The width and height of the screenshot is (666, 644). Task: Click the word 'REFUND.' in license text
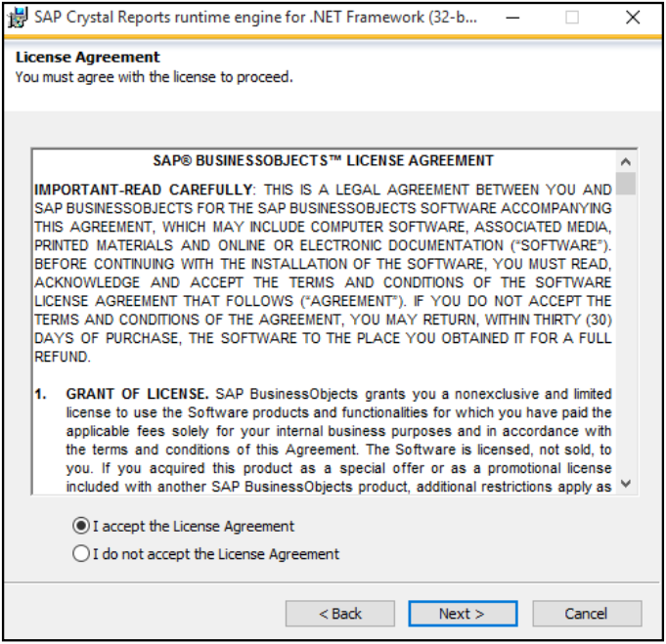pyautogui.click(x=63, y=357)
